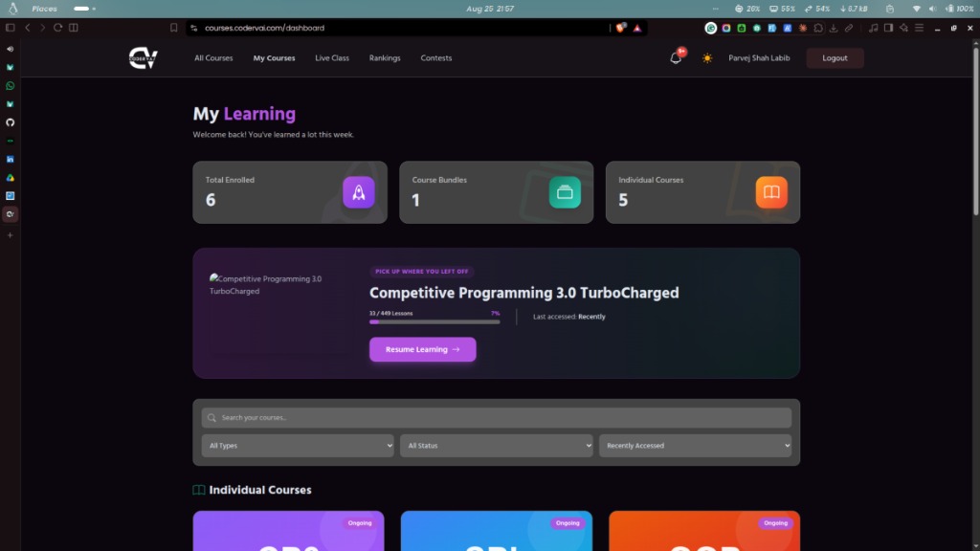Screen dimensions: 980x551
Task: Open Contests in the navbar
Action: coord(436,58)
